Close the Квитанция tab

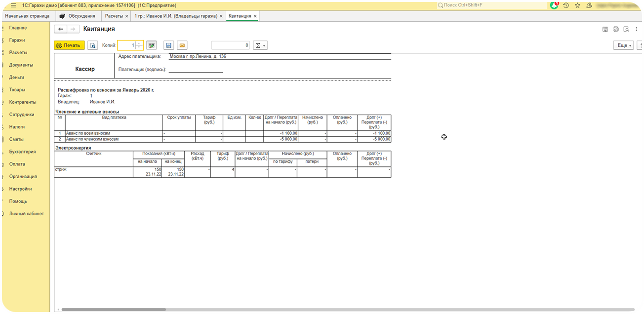[x=255, y=16]
